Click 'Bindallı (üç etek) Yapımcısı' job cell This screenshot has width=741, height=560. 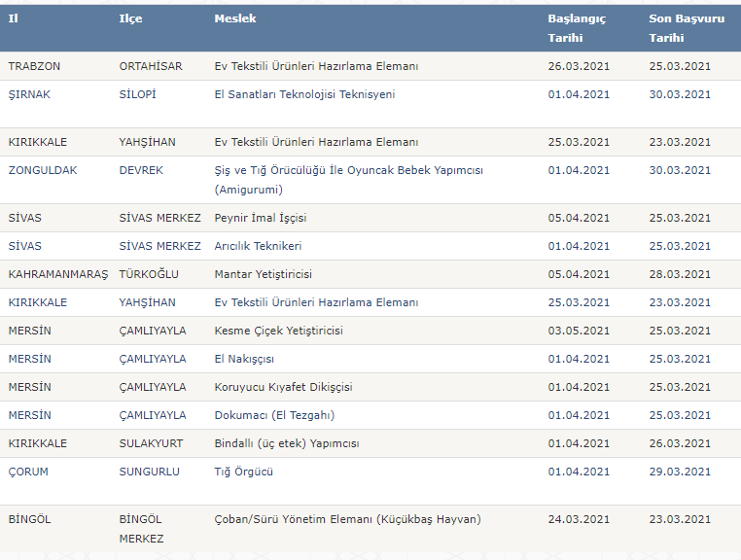pos(287,443)
